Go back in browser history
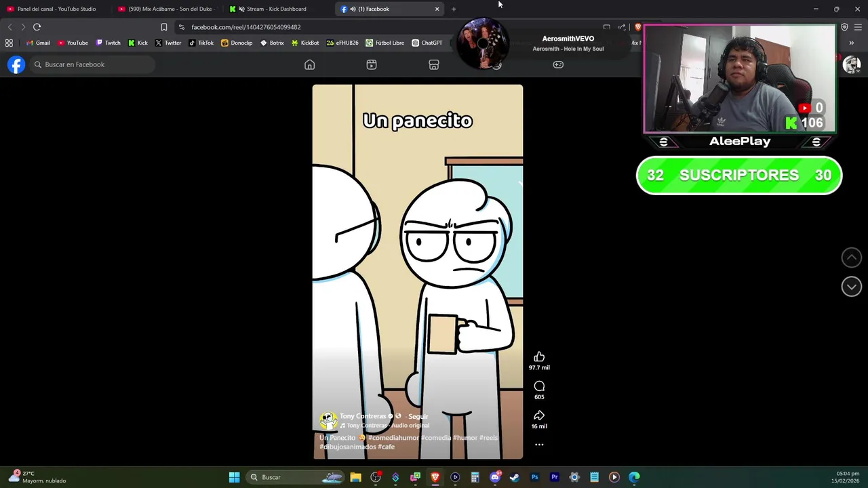This screenshot has width=868, height=488. tap(9, 27)
